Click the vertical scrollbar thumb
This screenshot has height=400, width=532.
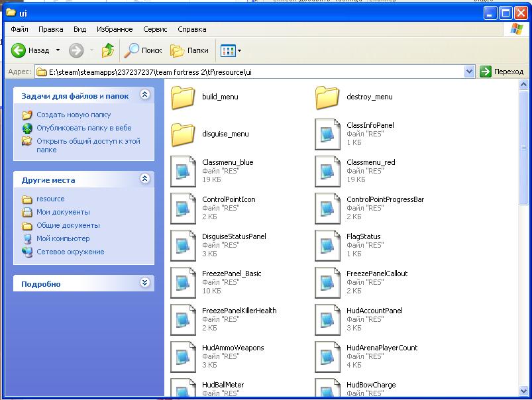pyautogui.click(x=523, y=148)
